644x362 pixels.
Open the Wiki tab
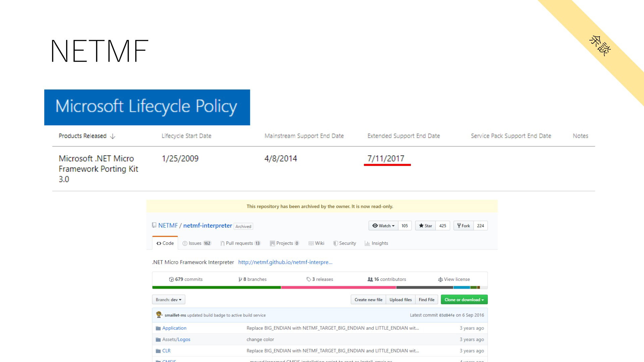(316, 243)
